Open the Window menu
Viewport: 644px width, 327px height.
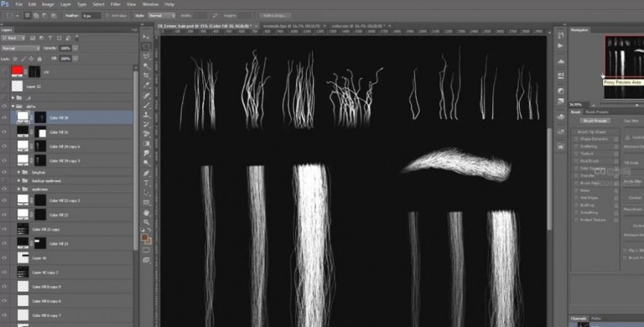[150, 4]
